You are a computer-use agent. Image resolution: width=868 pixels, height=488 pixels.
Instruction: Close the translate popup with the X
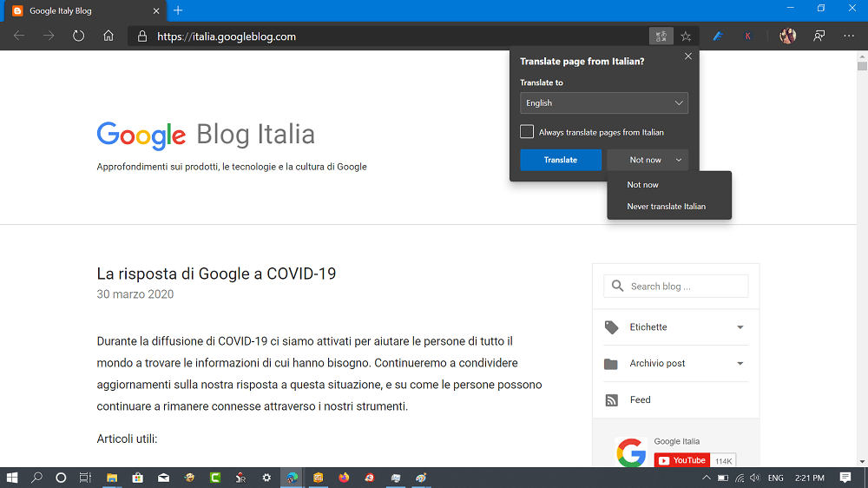[x=688, y=56]
